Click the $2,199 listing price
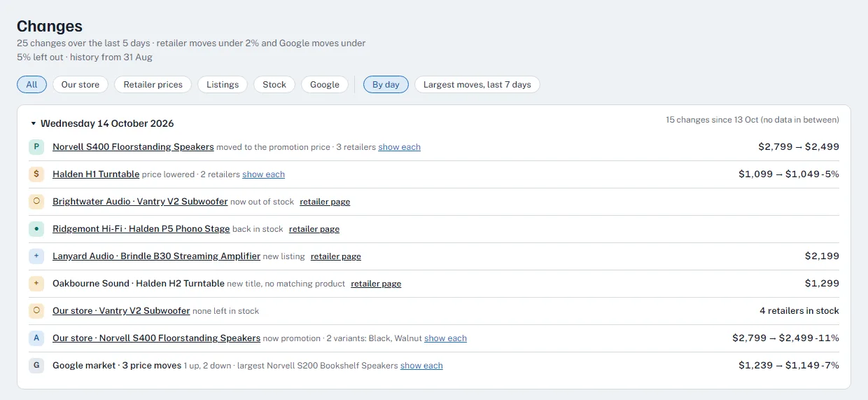This screenshot has height=400, width=868. tap(822, 256)
